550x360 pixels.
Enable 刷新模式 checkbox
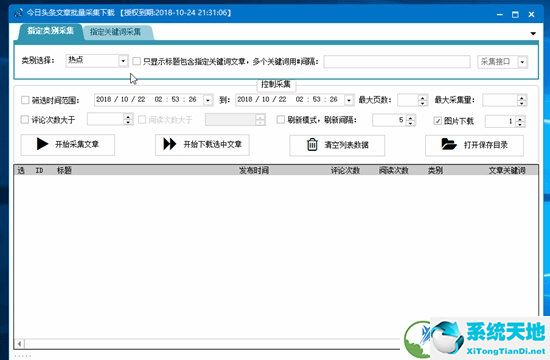click(281, 120)
